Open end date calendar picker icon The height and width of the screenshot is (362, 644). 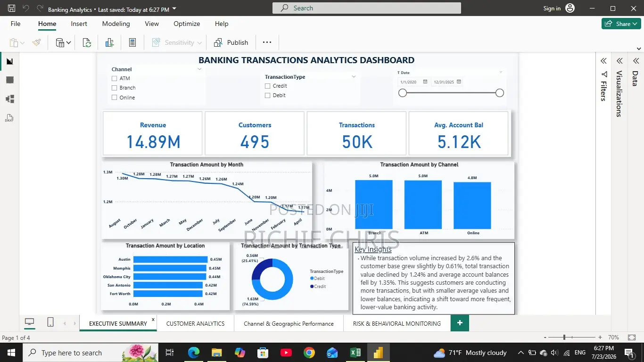click(x=459, y=82)
